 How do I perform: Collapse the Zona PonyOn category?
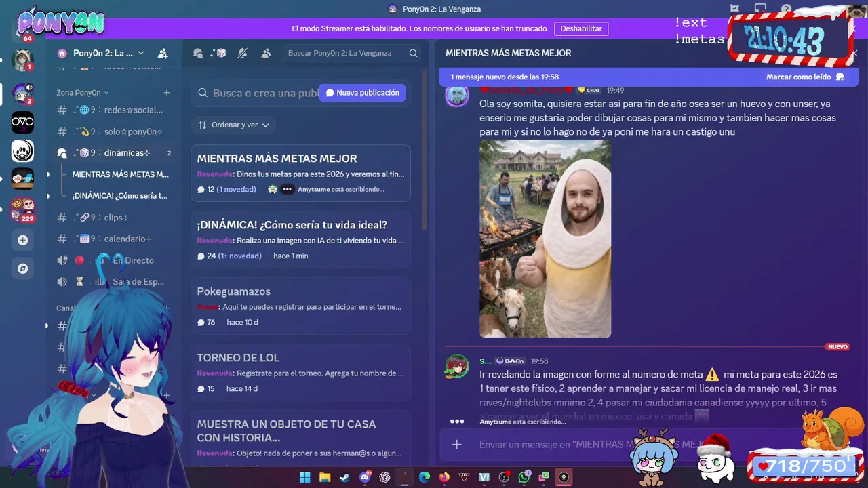82,93
